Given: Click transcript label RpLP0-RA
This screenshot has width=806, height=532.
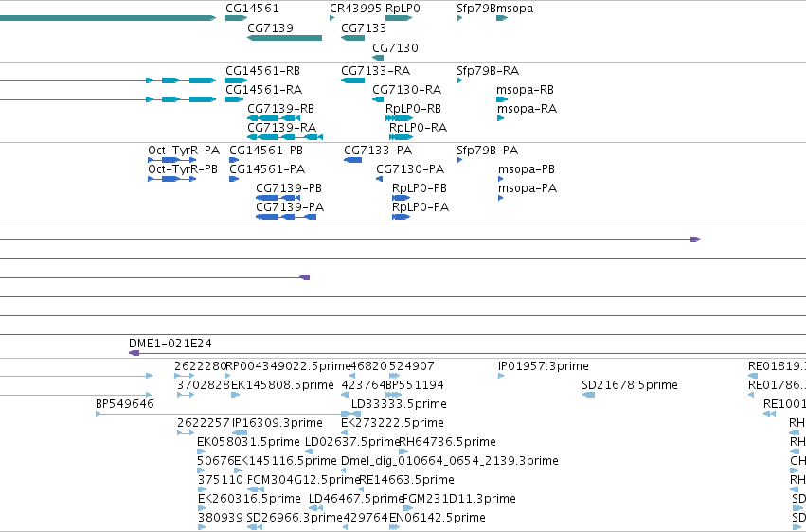Looking at the screenshot, I should tap(418, 128).
